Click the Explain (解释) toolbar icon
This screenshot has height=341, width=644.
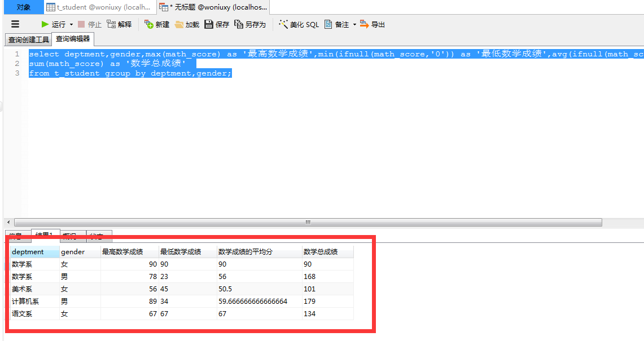point(119,24)
